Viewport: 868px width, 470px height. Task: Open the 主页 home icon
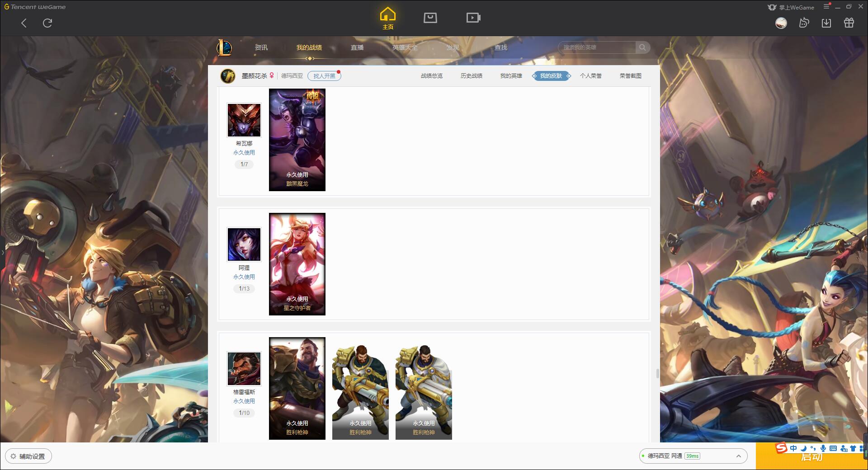pyautogui.click(x=387, y=19)
